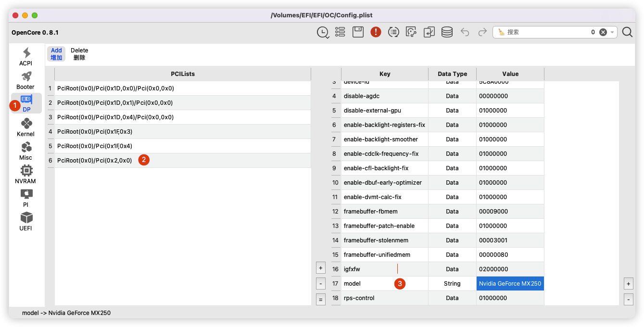Open the database toolbar icon
The width and height of the screenshot is (644, 327).
coord(447,32)
